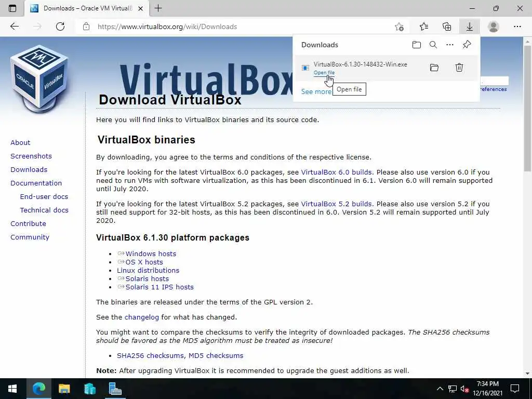This screenshot has height=399, width=532.
Task: Open File Explorer from the taskbar
Action: point(64,389)
